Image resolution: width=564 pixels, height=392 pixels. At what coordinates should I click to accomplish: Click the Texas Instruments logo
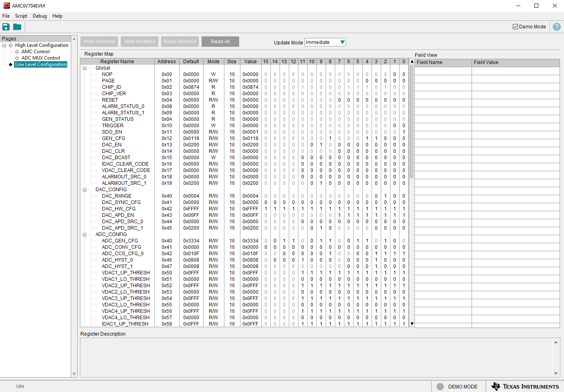click(525, 386)
